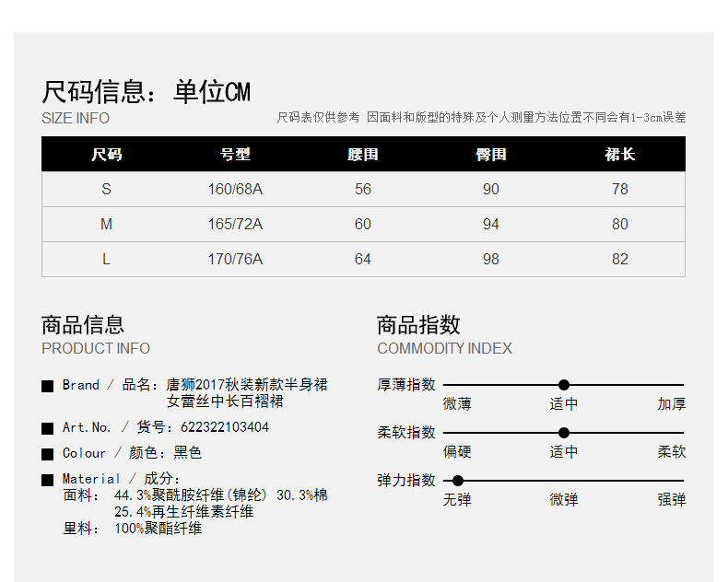This screenshot has height=582, width=728.
Task: Click the square bullet next to Colour
Action: 47,454
